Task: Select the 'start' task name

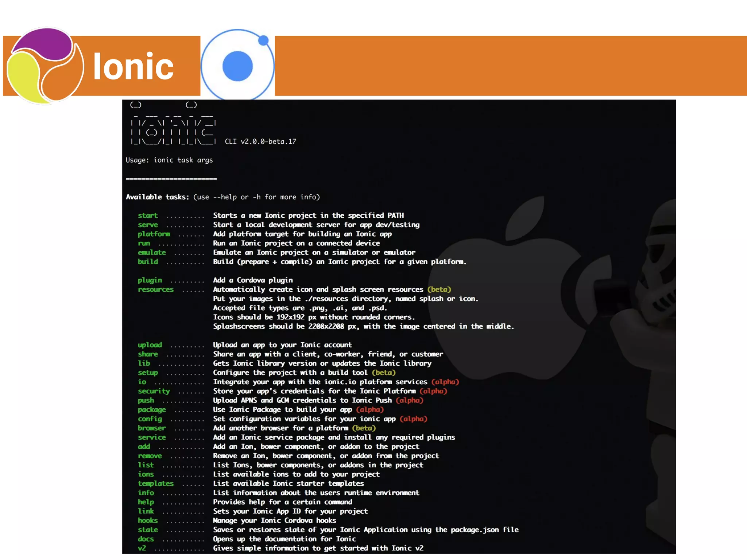Action: coord(148,215)
